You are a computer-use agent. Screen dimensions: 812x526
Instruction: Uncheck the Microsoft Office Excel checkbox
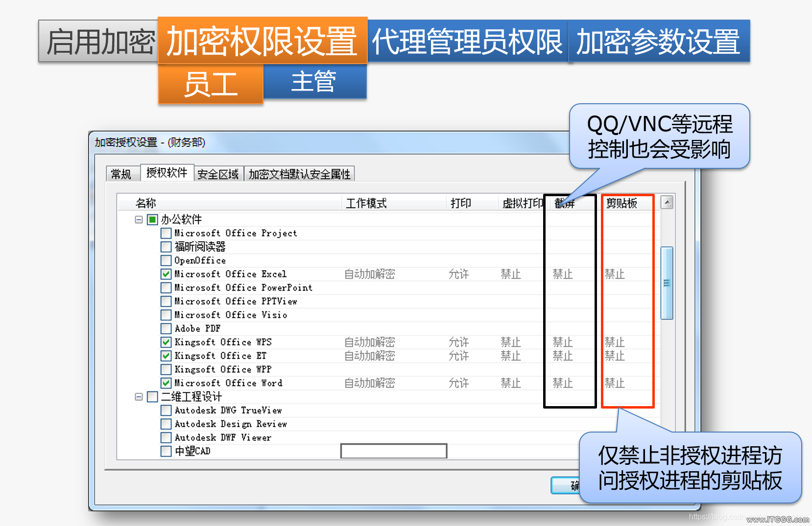166,274
